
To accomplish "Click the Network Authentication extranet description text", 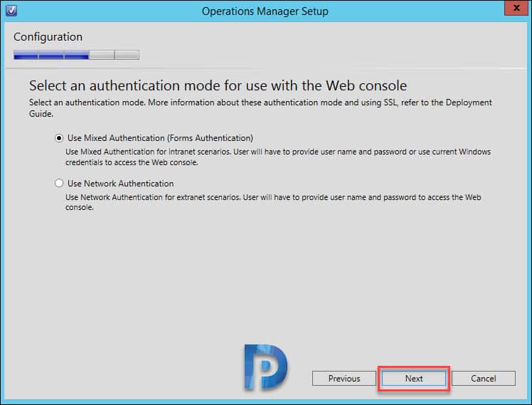I will tap(273, 202).
